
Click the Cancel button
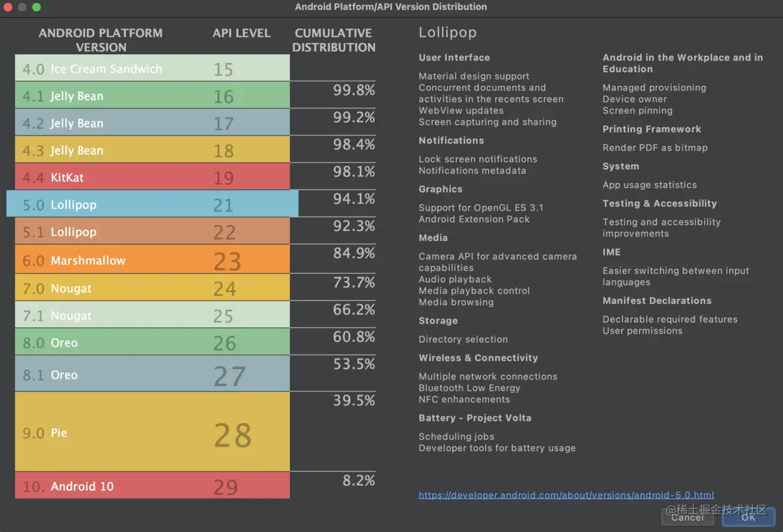coord(688,517)
